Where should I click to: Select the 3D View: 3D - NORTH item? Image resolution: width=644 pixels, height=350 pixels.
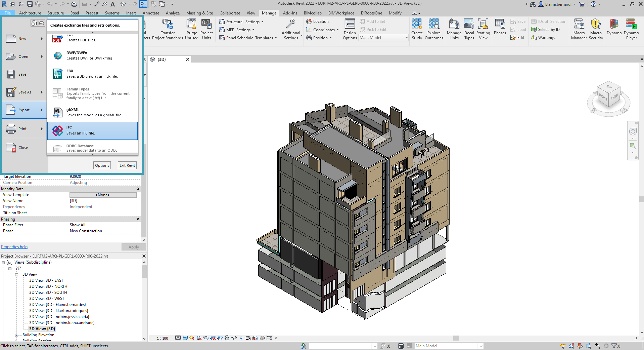[x=48, y=286]
